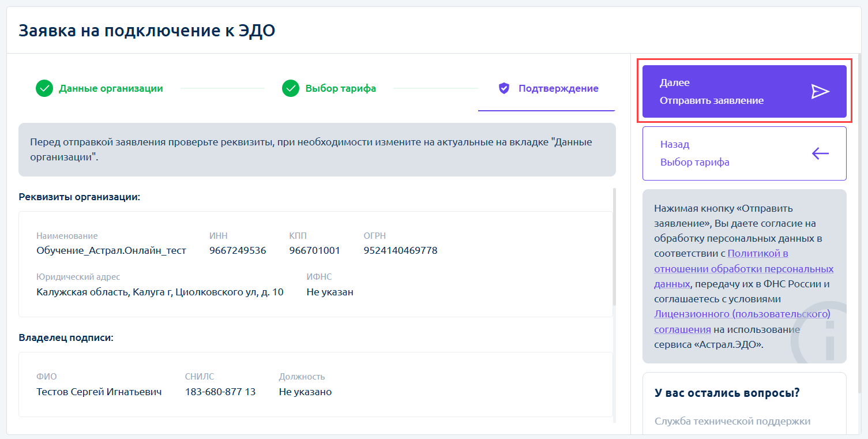Click the Юридический адрес field label
Viewport: 868px width, 439px height.
coord(78,277)
